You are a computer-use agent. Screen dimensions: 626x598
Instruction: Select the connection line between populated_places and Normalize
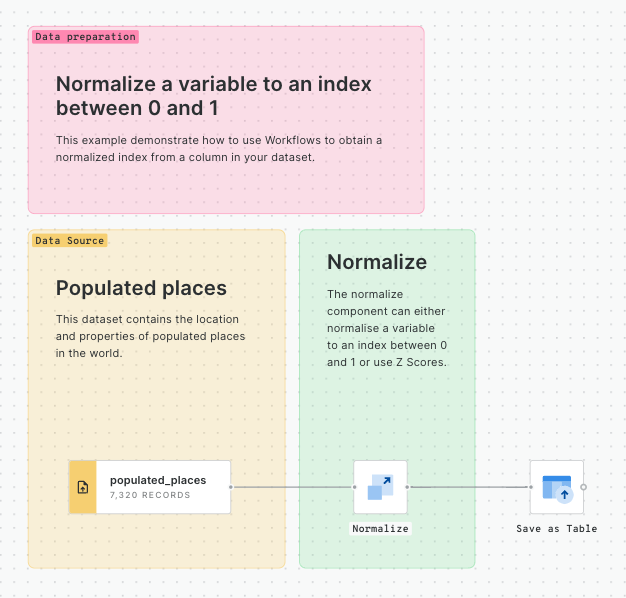pyautogui.click(x=292, y=487)
